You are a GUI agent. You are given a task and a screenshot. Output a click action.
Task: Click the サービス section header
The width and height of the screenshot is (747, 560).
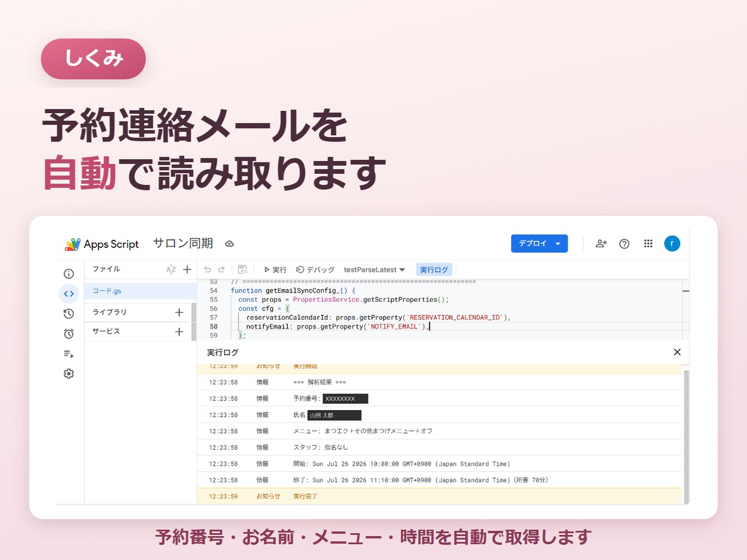(106, 331)
